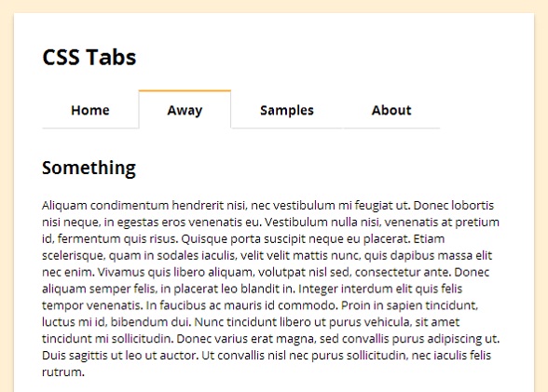Open the Samples tab
This screenshot has height=392, width=548.
pyautogui.click(x=287, y=110)
